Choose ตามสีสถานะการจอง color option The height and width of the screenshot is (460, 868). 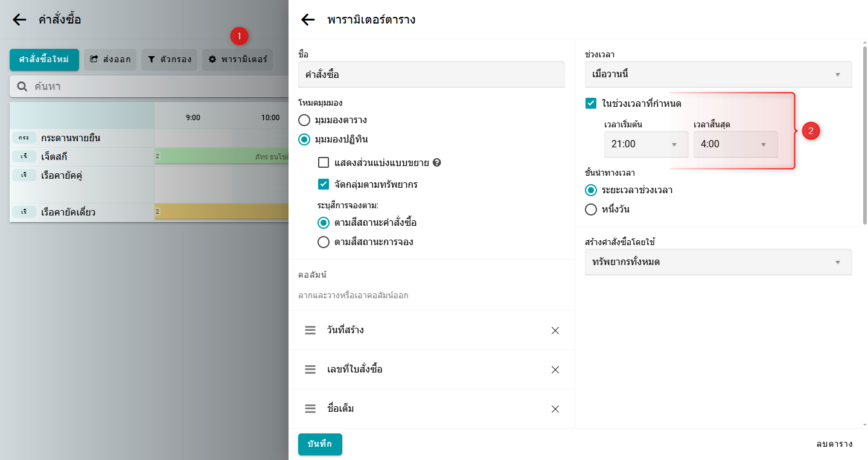pos(324,242)
